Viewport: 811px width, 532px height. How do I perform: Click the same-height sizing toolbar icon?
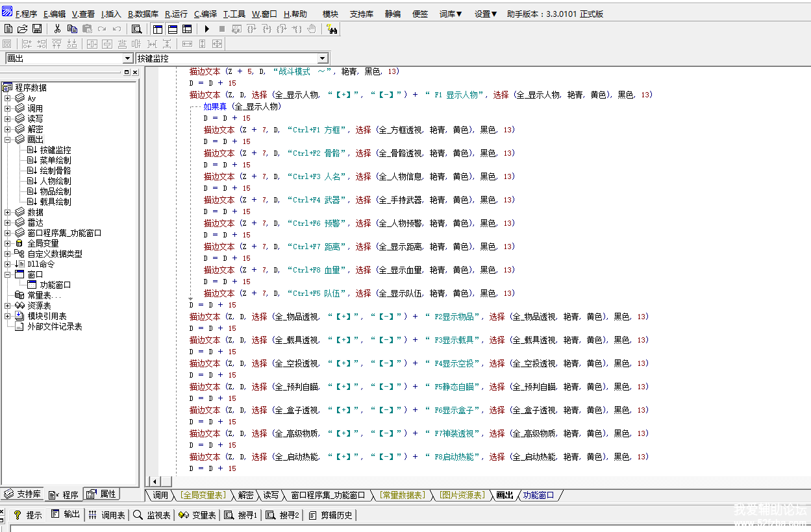pyautogui.click(x=202, y=43)
